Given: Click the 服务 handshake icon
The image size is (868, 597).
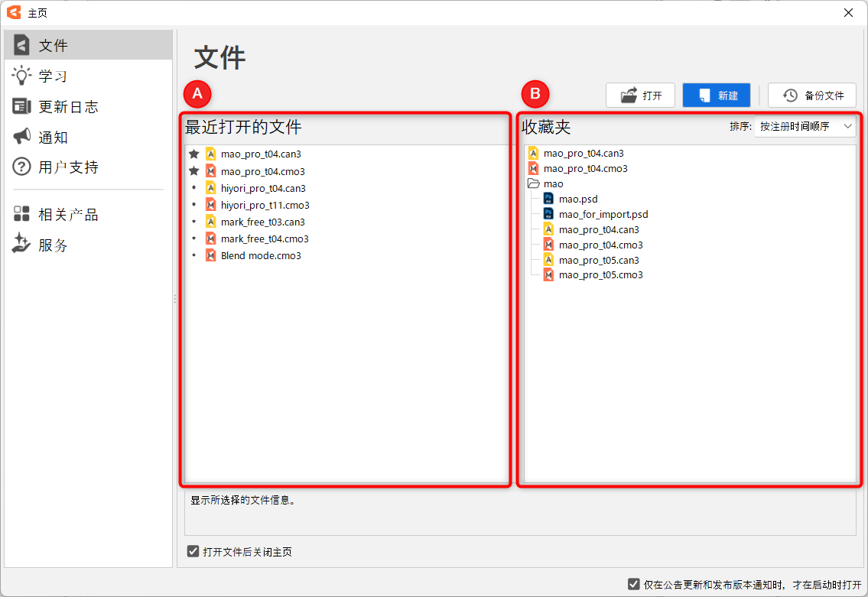Looking at the screenshot, I should [x=21, y=245].
